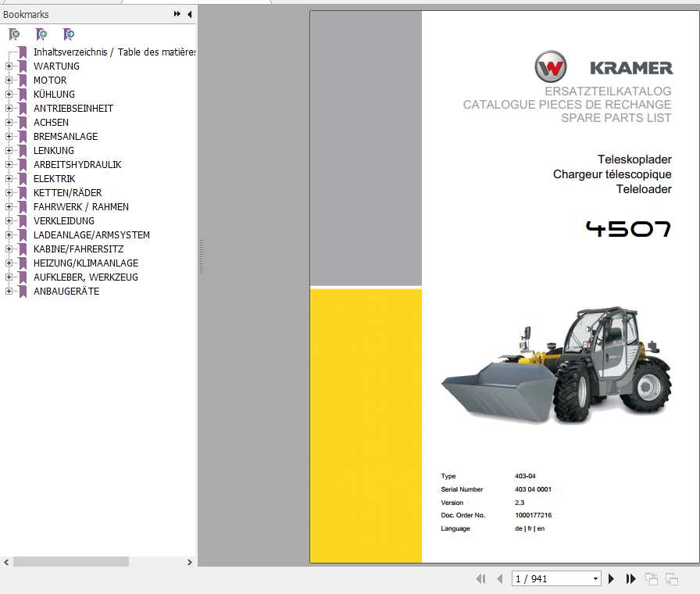The image size is (700, 594).
Task: Select the WARTUNG bookmark label
Action: coord(56,66)
